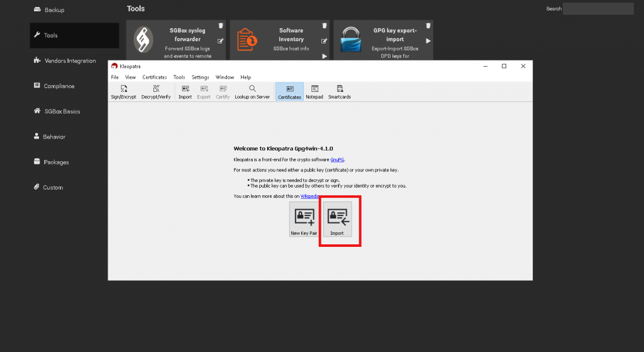Click the New Key Pair button
Viewport: 644px width, 352px height.
tap(304, 219)
